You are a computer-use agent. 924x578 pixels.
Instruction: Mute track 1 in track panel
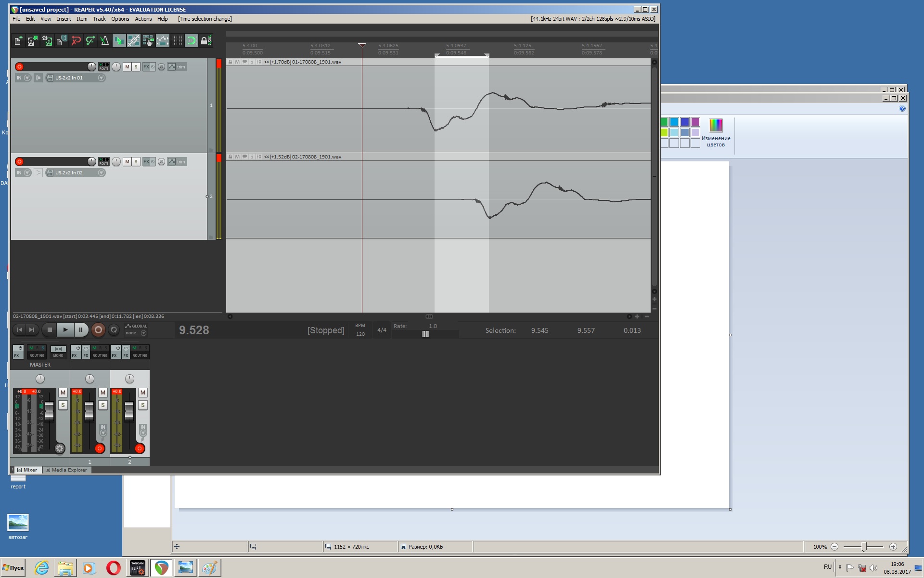[x=127, y=67]
